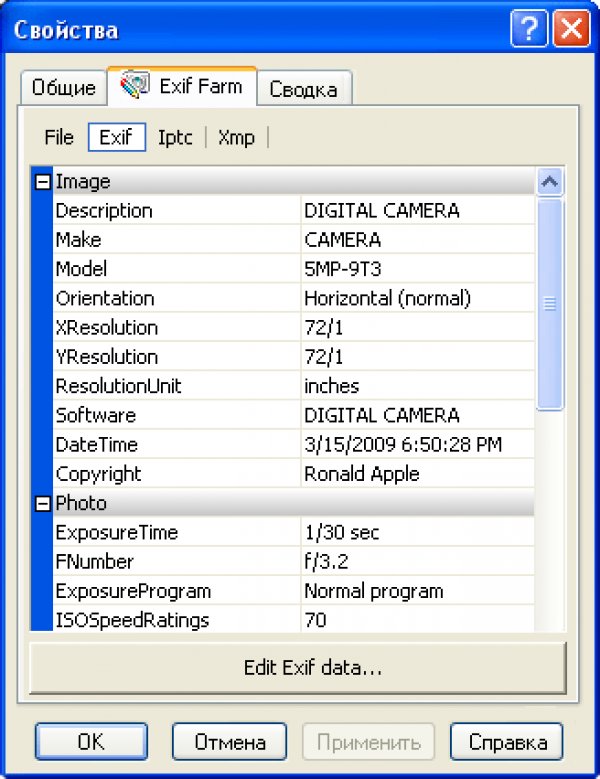Click the Image section header text

[x=82, y=182]
